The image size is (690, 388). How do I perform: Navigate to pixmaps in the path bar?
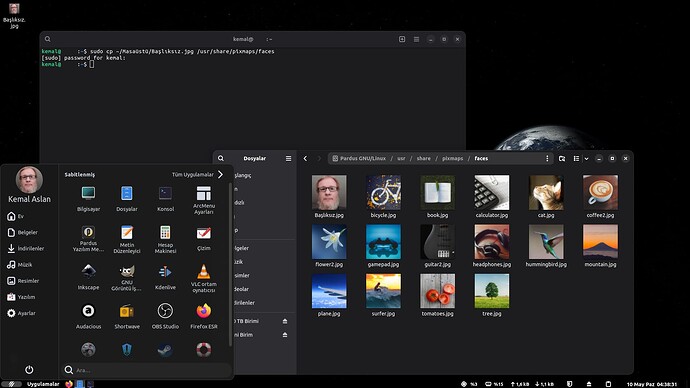click(x=452, y=158)
